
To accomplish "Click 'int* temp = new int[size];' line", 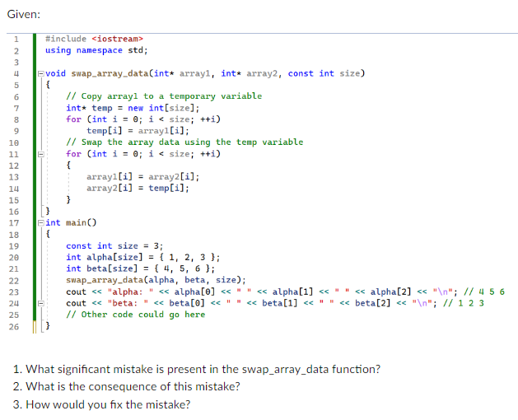I will tap(133, 108).
